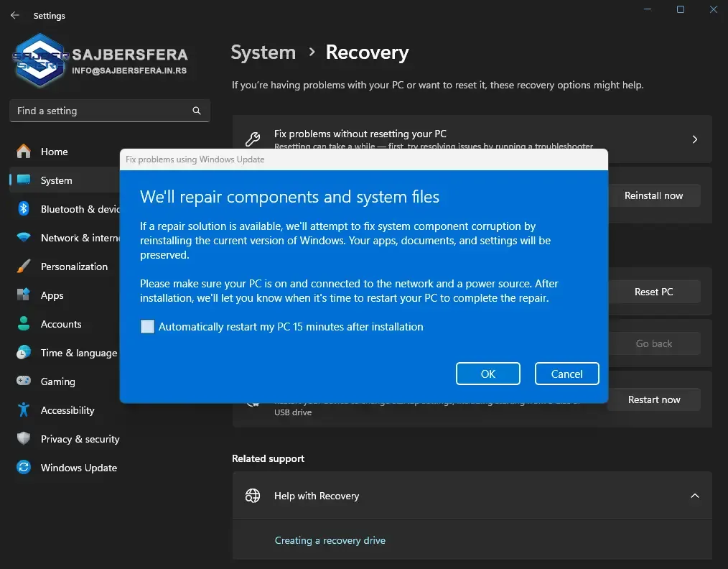Click the Windows Update sync icon

click(24, 468)
